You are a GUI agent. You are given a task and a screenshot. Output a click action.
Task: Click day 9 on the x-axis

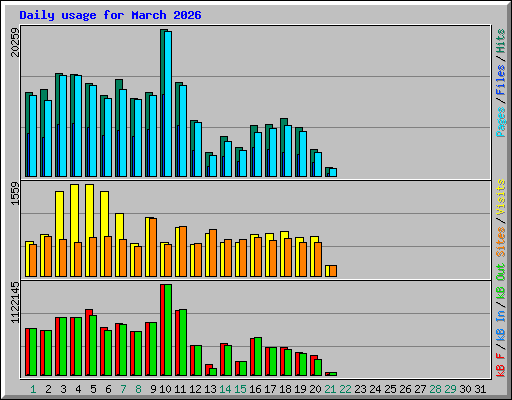(x=153, y=389)
